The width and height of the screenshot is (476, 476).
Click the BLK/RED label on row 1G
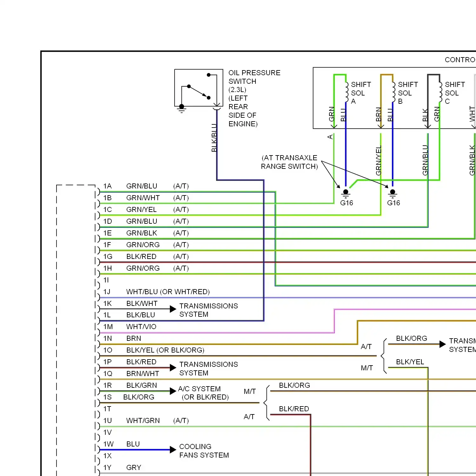point(141,257)
